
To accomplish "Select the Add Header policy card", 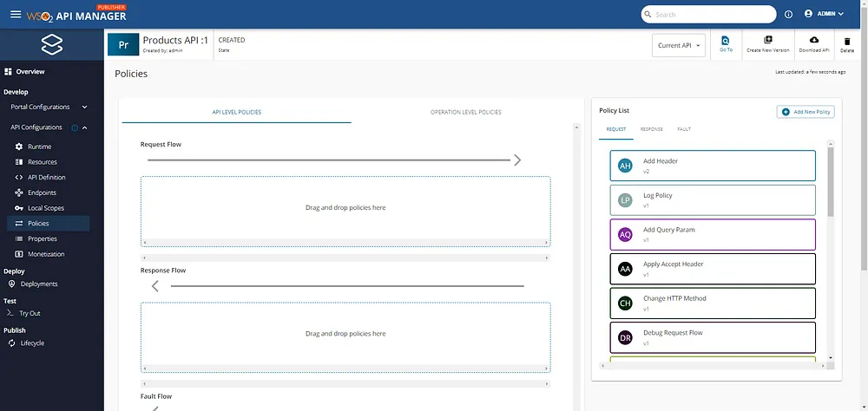I will coord(713,166).
